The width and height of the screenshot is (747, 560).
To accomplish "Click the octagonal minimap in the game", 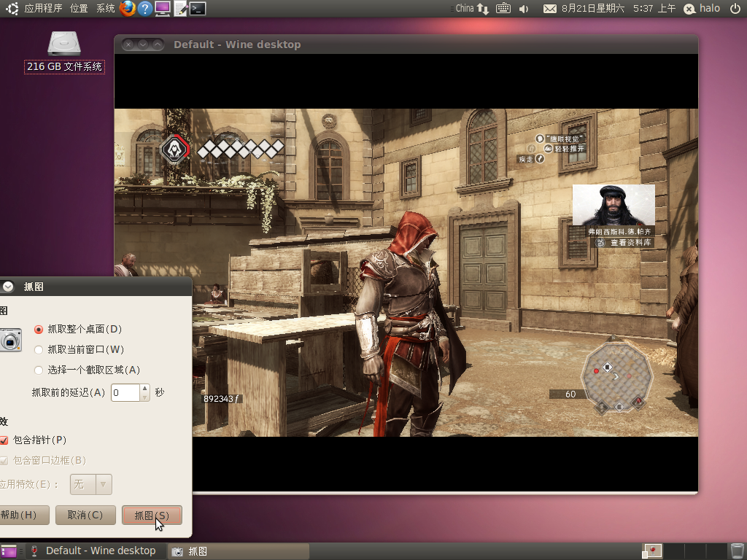I will tap(616, 375).
